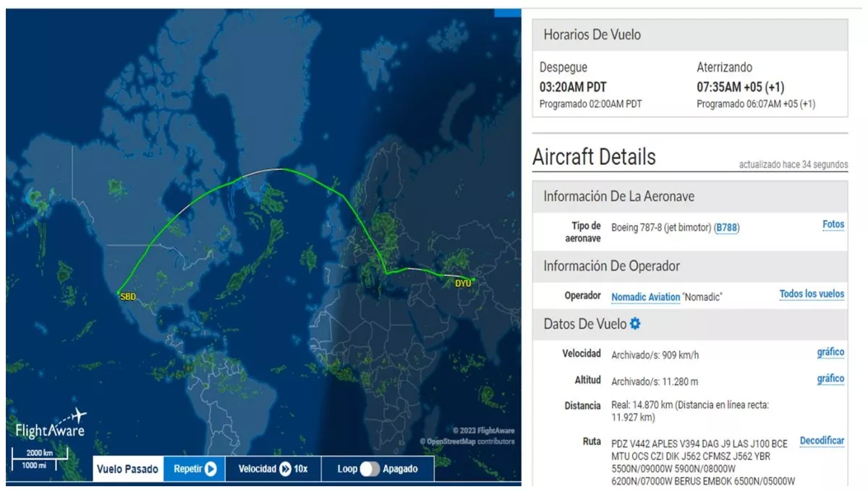Viewport: 868px width, 492px height.
Task: Click the Horarios De Vuelo header
Action: (592, 35)
